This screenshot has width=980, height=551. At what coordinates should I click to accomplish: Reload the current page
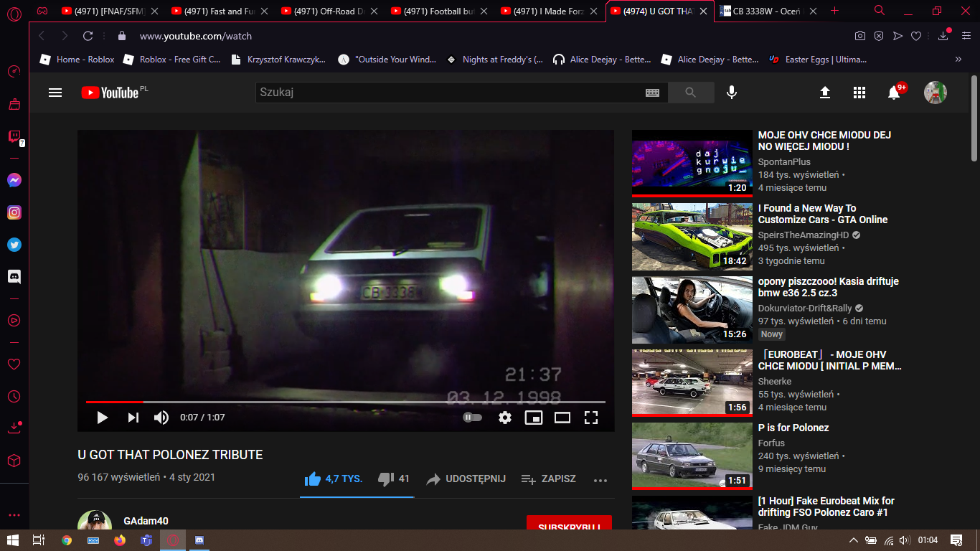[x=88, y=36]
